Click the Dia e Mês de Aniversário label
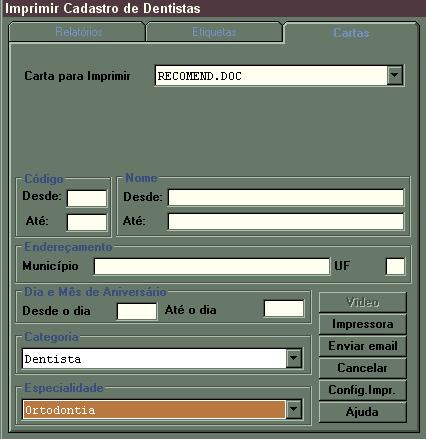426x439 pixels. pos(95,292)
